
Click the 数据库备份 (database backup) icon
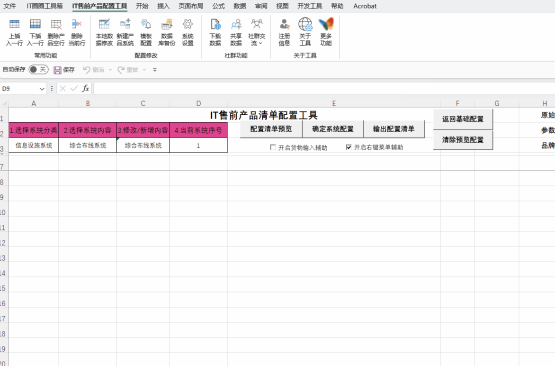[167, 24]
